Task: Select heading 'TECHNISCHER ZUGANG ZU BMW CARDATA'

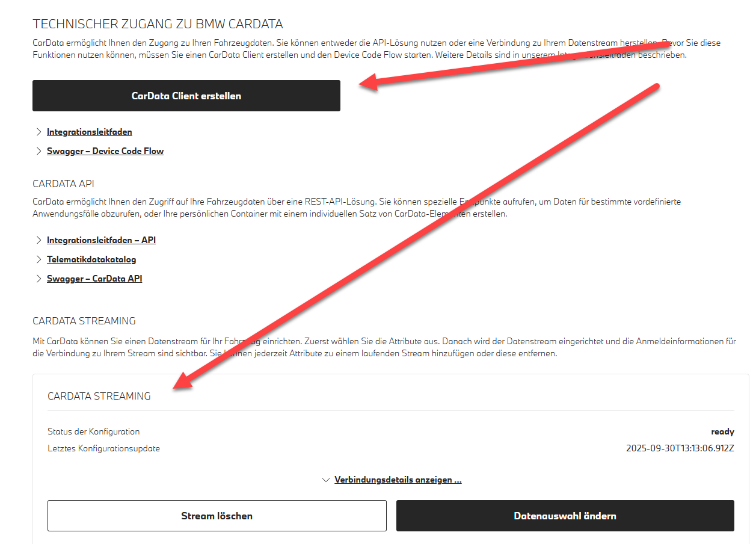Action: point(158,24)
